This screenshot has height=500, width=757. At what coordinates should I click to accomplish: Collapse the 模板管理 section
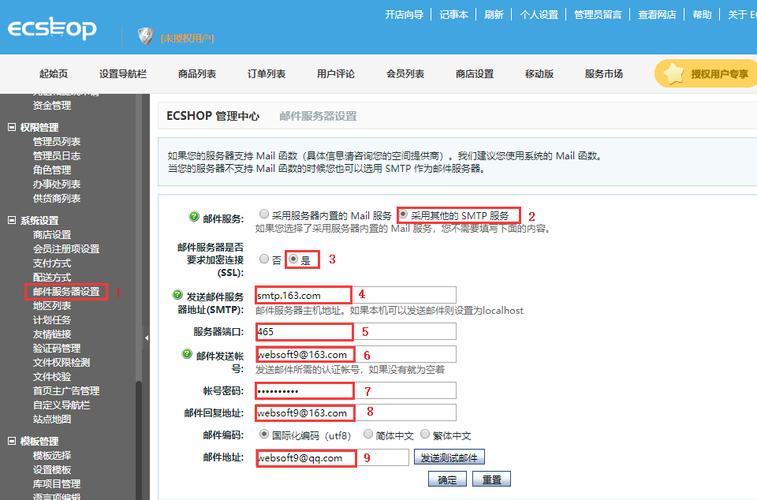point(12,441)
